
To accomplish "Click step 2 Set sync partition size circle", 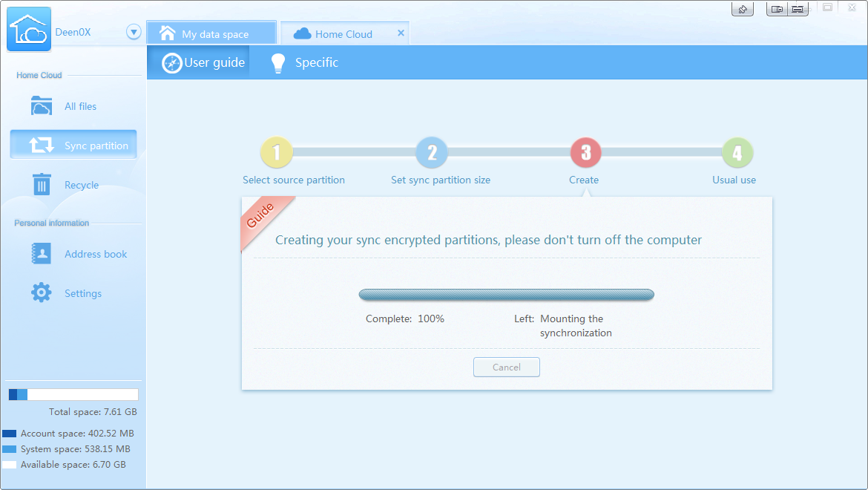I will pyautogui.click(x=432, y=152).
